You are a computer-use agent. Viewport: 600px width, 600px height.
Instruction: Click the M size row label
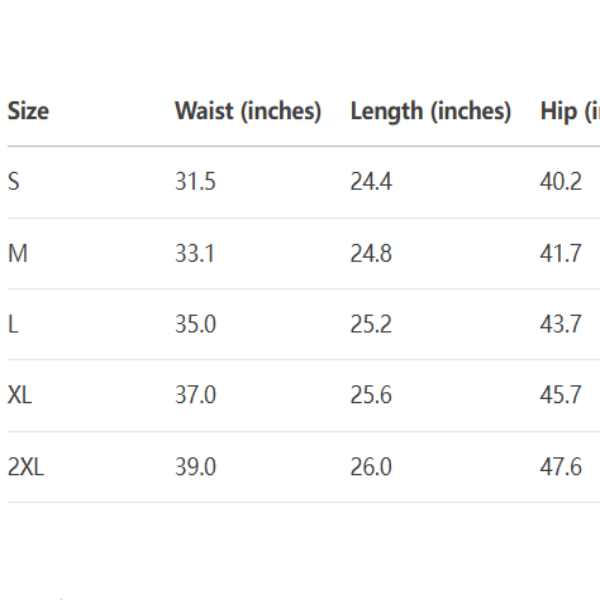pos(17,254)
